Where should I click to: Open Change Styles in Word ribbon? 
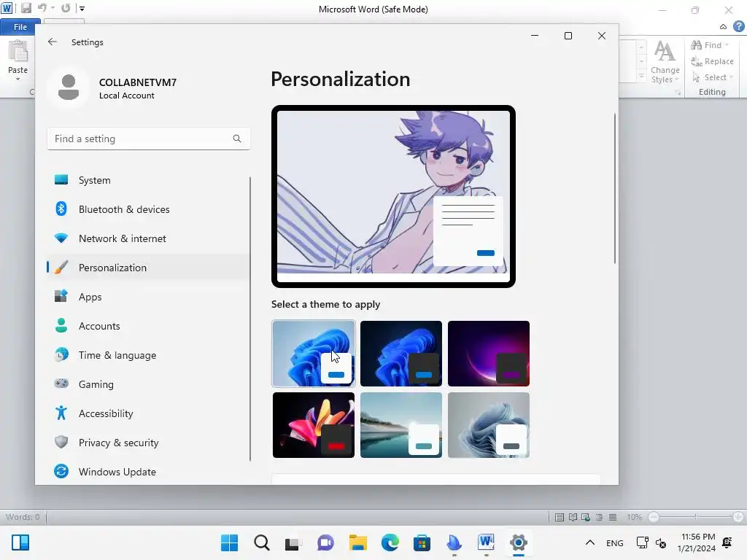(x=665, y=63)
